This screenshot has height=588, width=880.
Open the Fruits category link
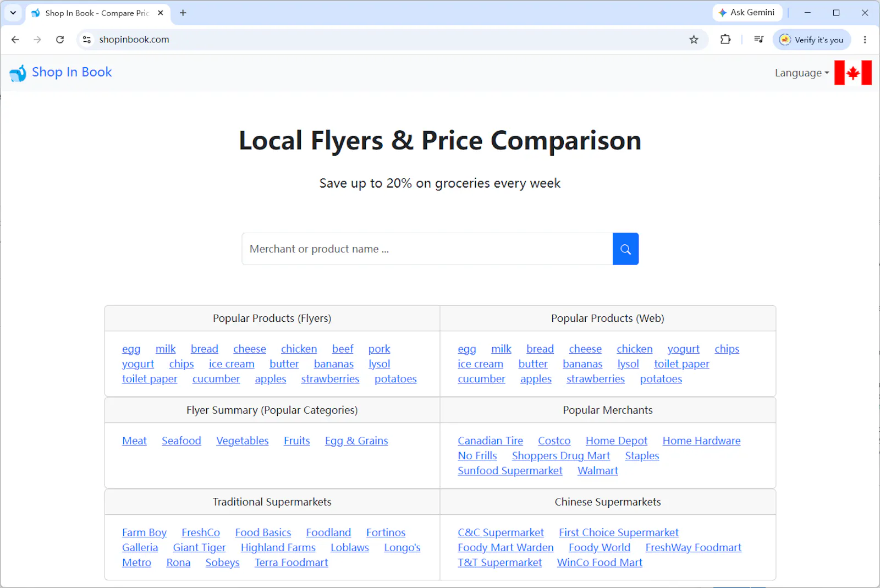click(x=297, y=441)
